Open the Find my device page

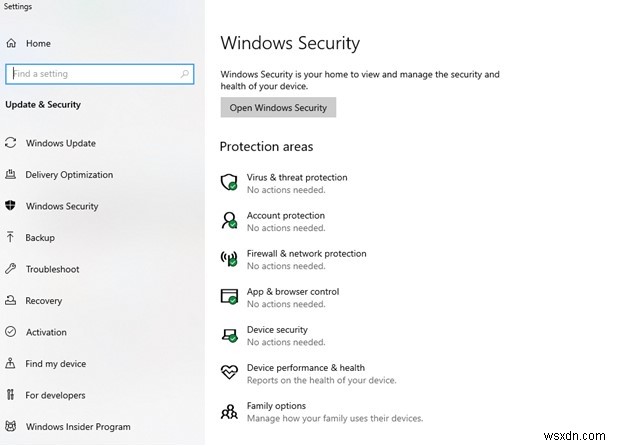(56, 364)
